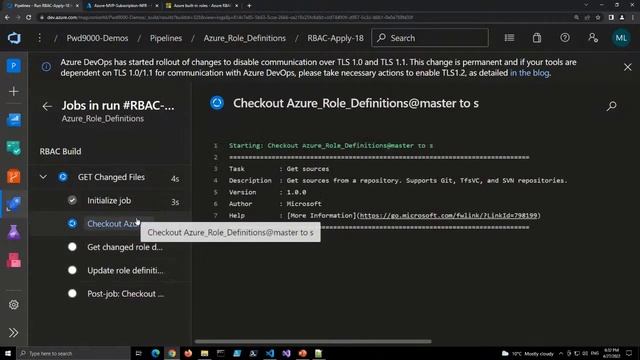Screen dimensions: 640x360
Task: Select the Get changed role d... step
Action: pos(110,247)
